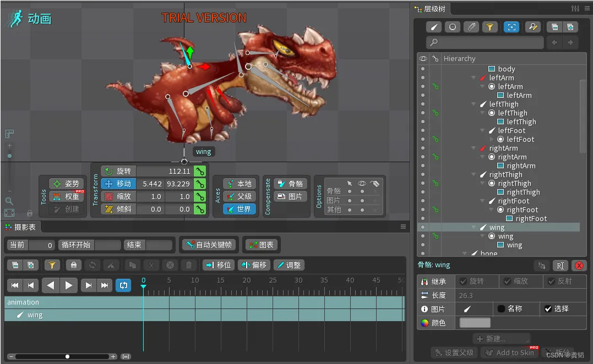Click the 自动关键帧 button
Image resolution: width=593 pixels, height=364 pixels.
(x=210, y=245)
